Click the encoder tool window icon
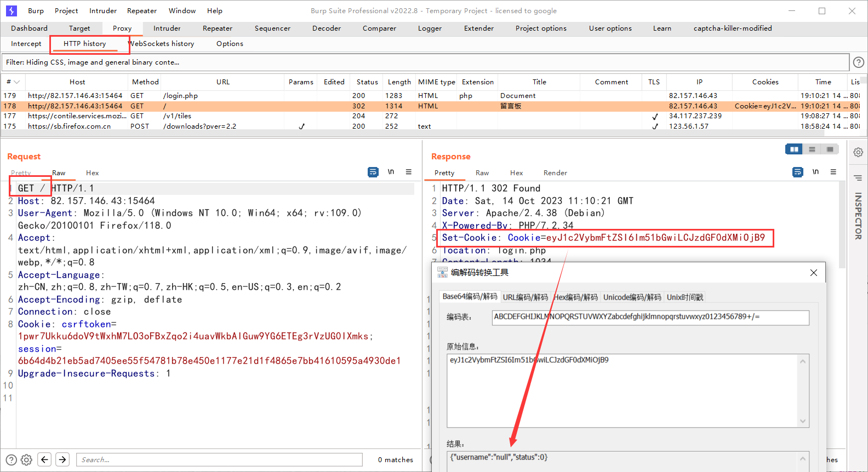 442,272
